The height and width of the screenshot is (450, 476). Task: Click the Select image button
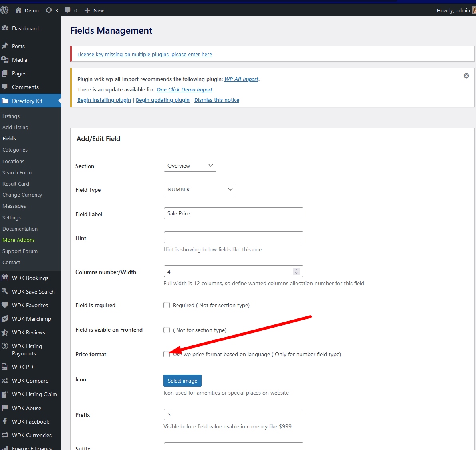click(182, 381)
